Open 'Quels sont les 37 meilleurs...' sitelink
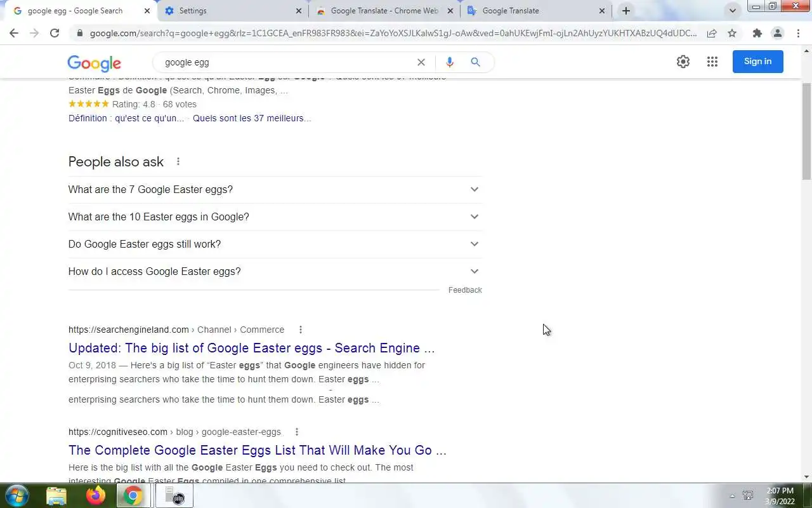The image size is (812, 508). point(252,118)
